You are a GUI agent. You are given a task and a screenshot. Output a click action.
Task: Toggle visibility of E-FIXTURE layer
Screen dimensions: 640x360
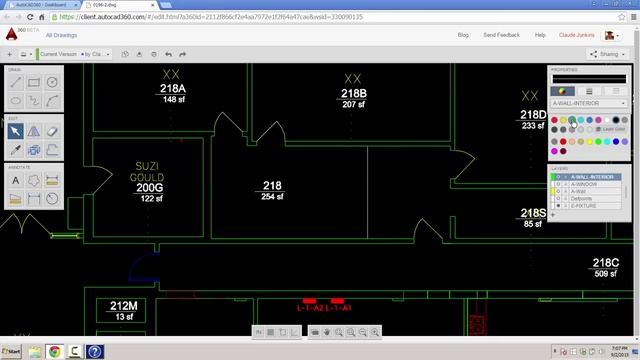click(558, 206)
